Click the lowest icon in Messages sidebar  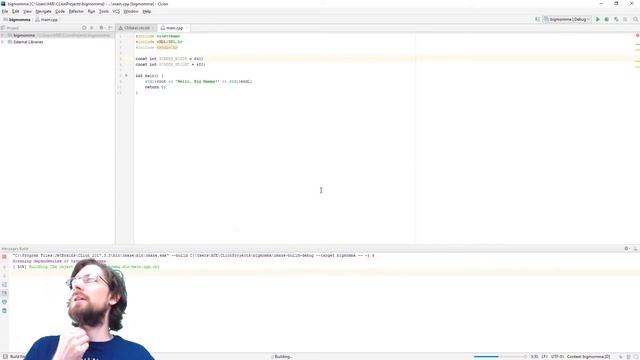4,311
